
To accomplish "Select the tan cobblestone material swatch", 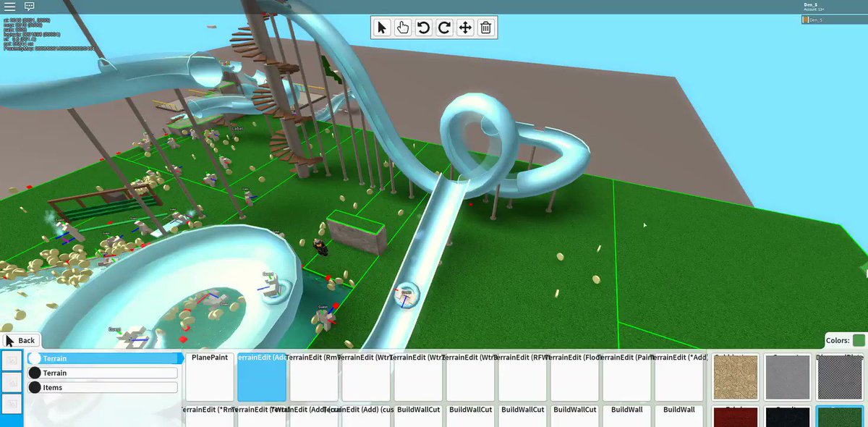I will (x=736, y=377).
